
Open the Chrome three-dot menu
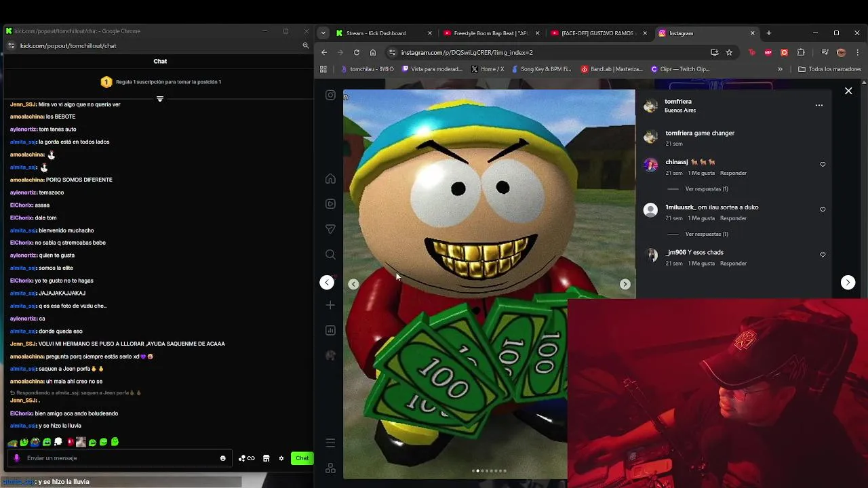tap(856, 52)
